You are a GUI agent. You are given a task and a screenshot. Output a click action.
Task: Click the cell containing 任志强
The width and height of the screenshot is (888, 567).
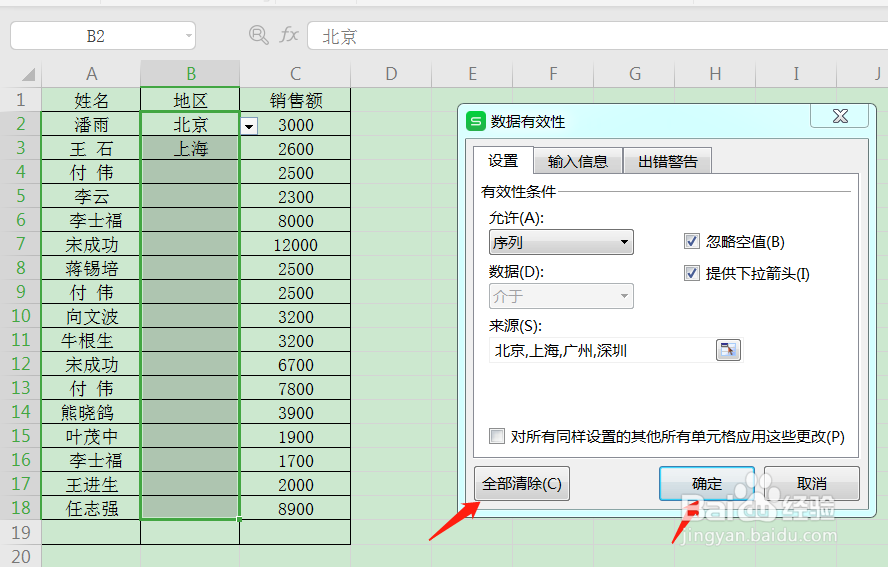pyautogui.click(x=91, y=508)
